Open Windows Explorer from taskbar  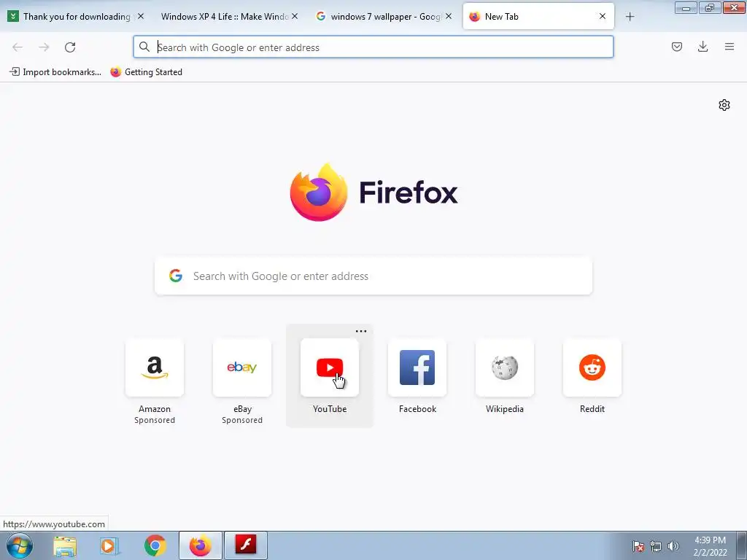(x=65, y=545)
